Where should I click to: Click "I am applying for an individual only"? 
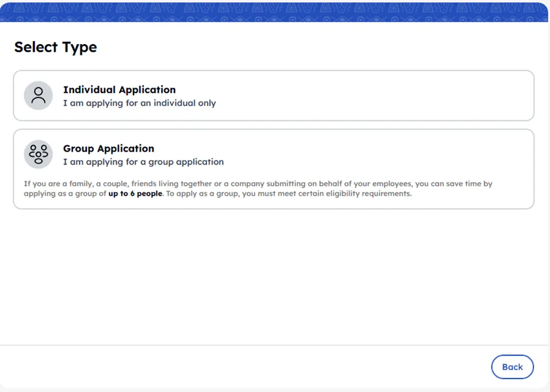tap(139, 103)
